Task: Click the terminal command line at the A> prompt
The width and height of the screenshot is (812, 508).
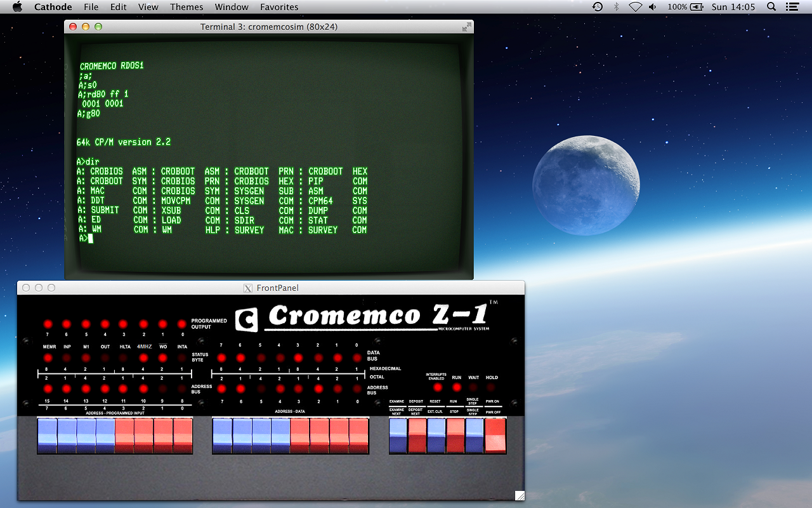Action: [x=89, y=239]
